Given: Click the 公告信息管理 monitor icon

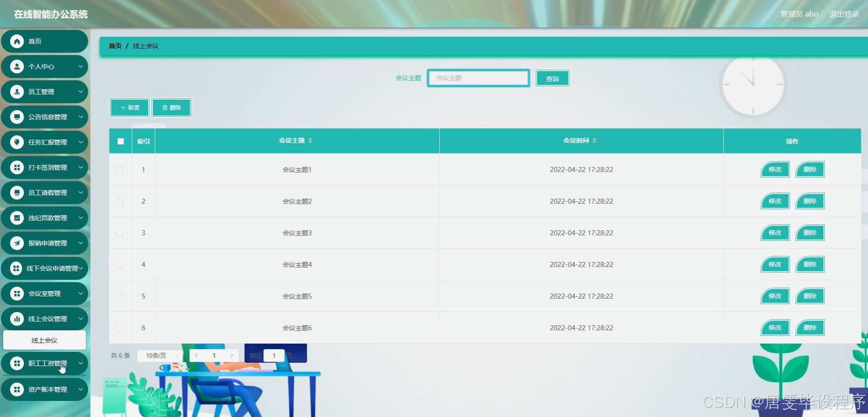Looking at the screenshot, I should (17, 117).
